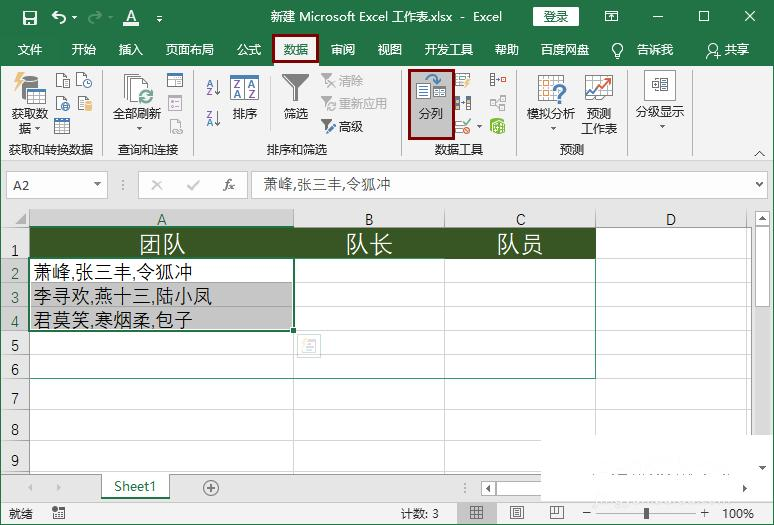Viewport: 774px width, 525px height.
Task: Click the 告诉我 tell me search box
Action: pos(642,49)
